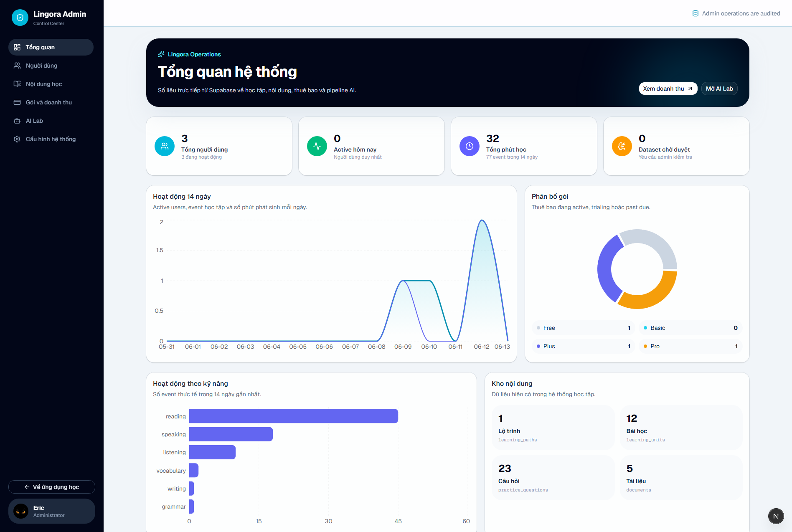
Task: Open Cấu hình hệ thống in the sidebar
Action: point(51,139)
